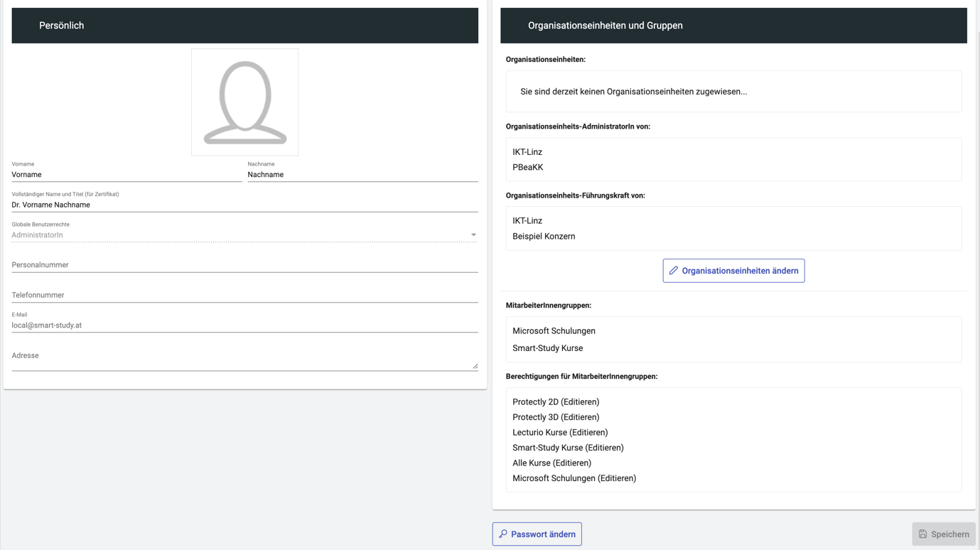Focus the Telefonnummer input
980x550 pixels.
(244, 295)
